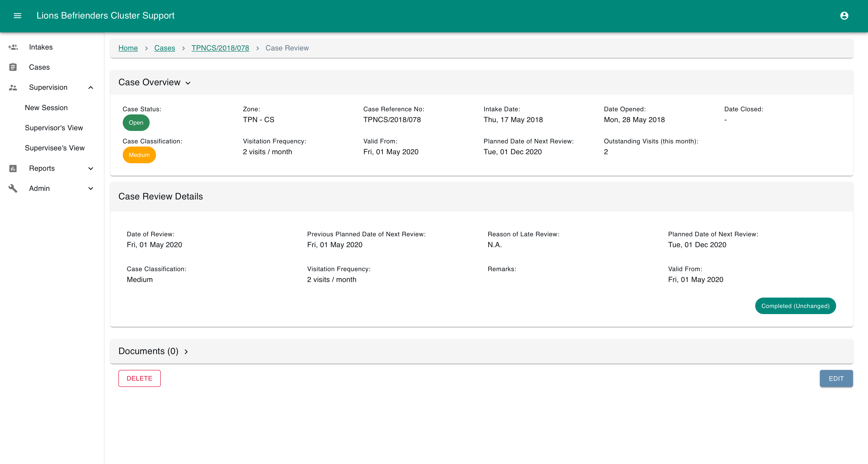The width and height of the screenshot is (868, 464).
Task: Click overview Valid From Fri, 01 May 2020
Action: click(391, 152)
